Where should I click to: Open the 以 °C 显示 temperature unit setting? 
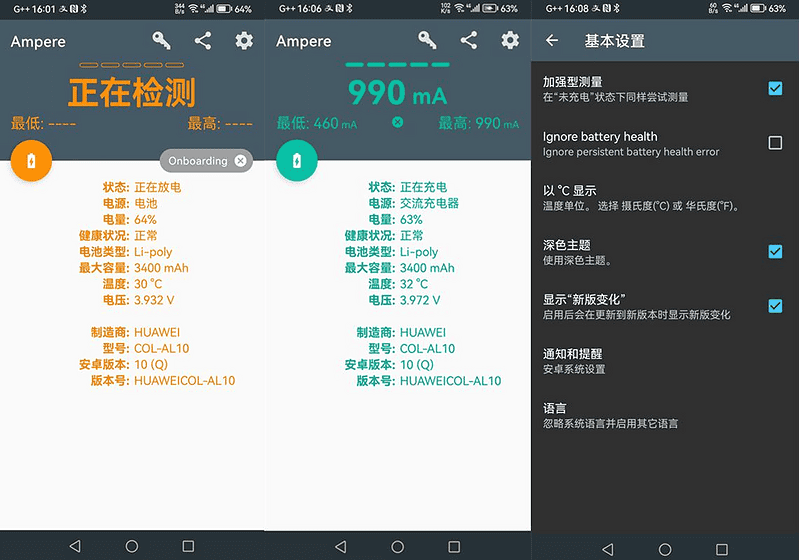[665, 198]
